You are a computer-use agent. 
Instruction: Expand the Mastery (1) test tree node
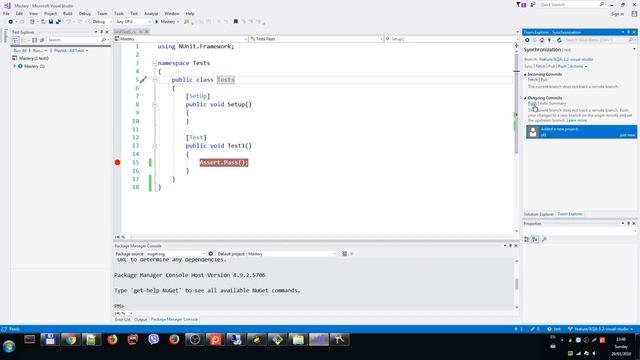pyautogui.click(x=15, y=66)
